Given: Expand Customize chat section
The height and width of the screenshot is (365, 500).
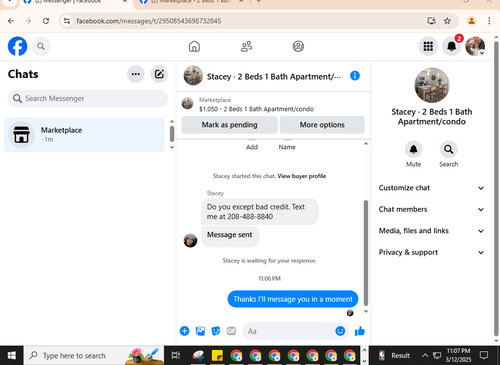Looking at the screenshot, I should coord(431,188).
